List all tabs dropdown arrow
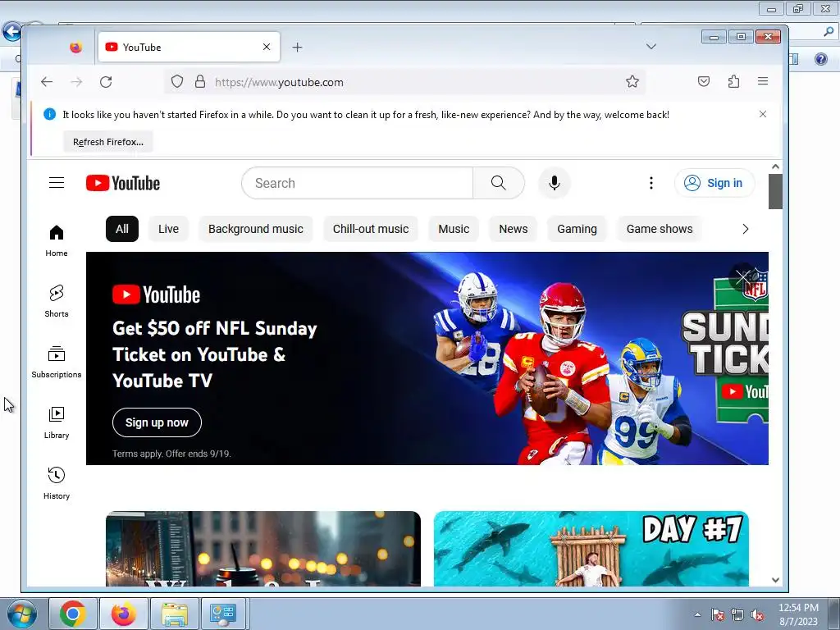The image size is (840, 630). (651, 47)
